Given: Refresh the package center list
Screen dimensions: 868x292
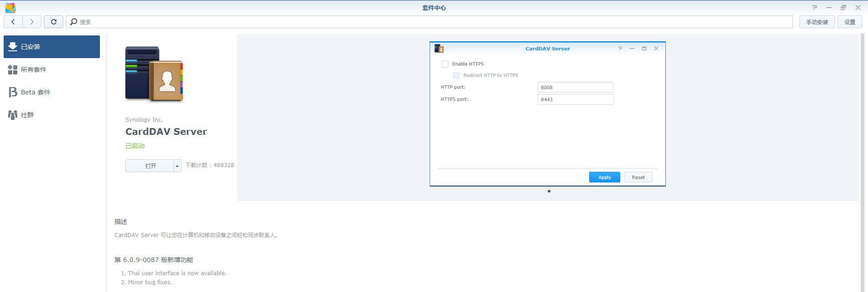Looking at the screenshot, I should pos(54,22).
